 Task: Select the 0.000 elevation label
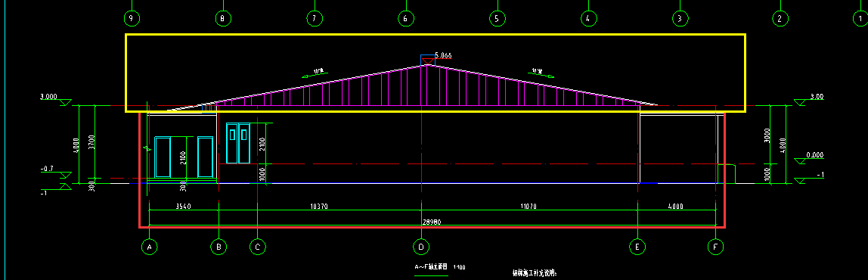coord(815,155)
